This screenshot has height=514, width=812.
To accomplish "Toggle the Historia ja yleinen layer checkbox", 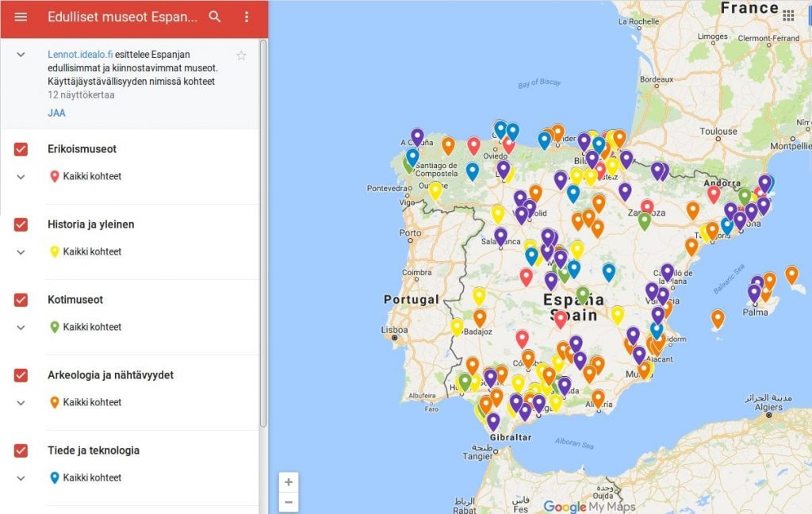I will pyautogui.click(x=21, y=224).
